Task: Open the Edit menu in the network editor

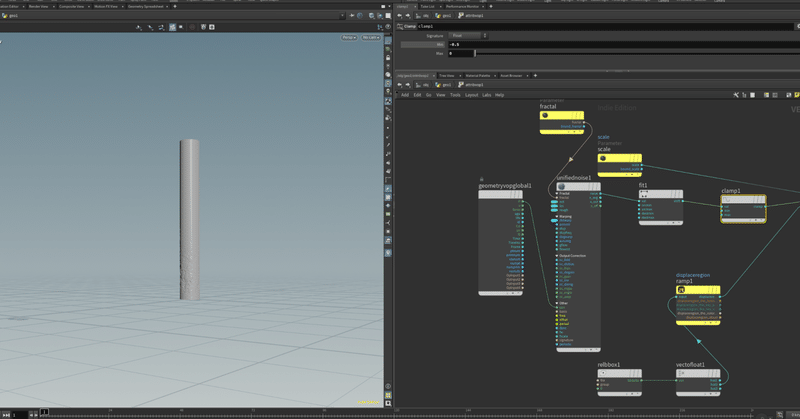Action: (x=417, y=95)
